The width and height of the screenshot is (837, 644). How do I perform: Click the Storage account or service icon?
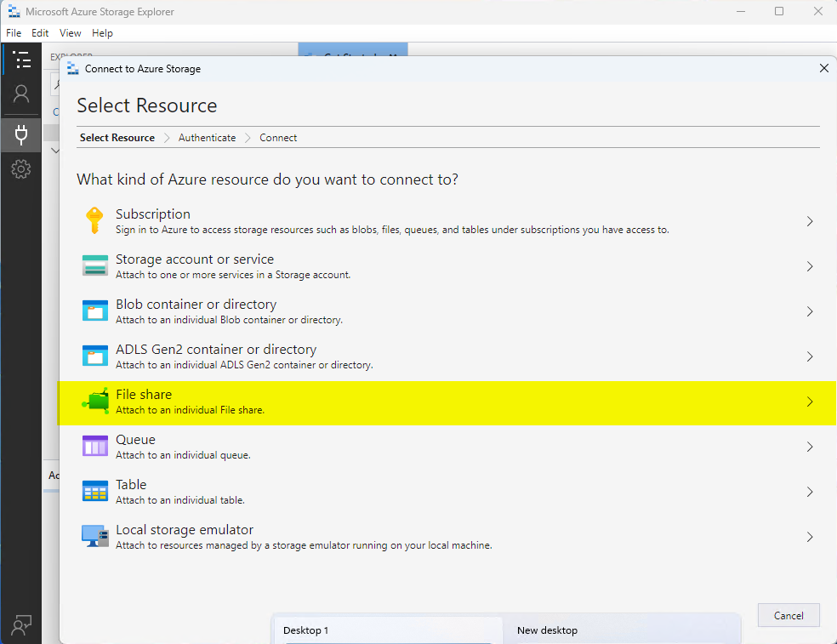click(94, 265)
